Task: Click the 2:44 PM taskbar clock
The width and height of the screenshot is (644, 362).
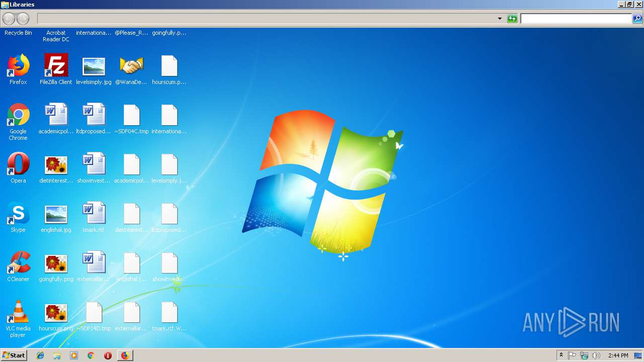Action: [618, 355]
